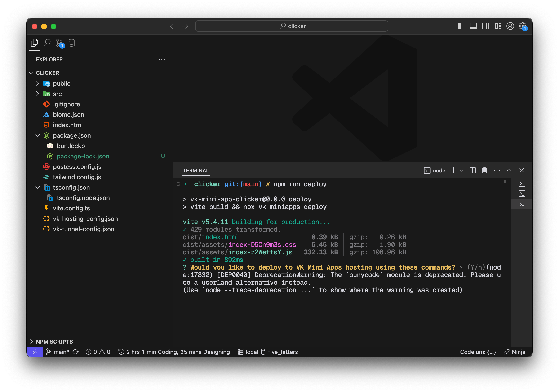Expand the public folder
The height and width of the screenshot is (392, 559).
(x=37, y=83)
